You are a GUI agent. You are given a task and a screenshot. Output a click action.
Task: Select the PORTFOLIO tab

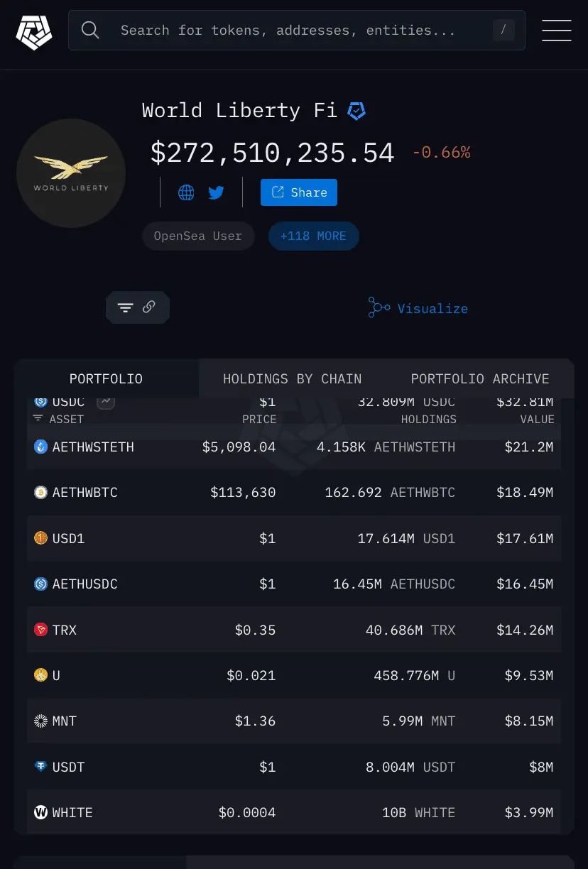(106, 378)
